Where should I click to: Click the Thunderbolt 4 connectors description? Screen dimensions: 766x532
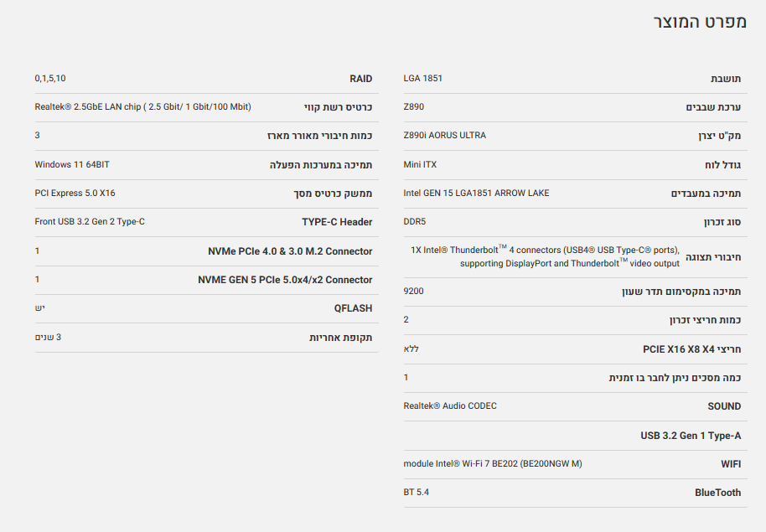click(545, 256)
